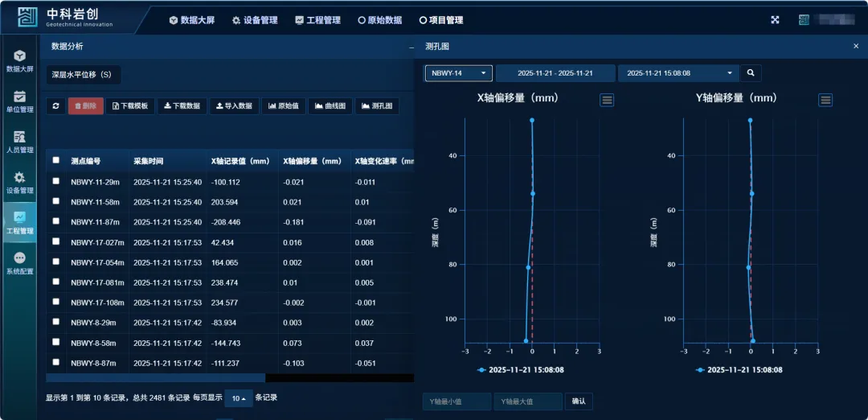Click the Y轴最小值 input field

point(457,401)
